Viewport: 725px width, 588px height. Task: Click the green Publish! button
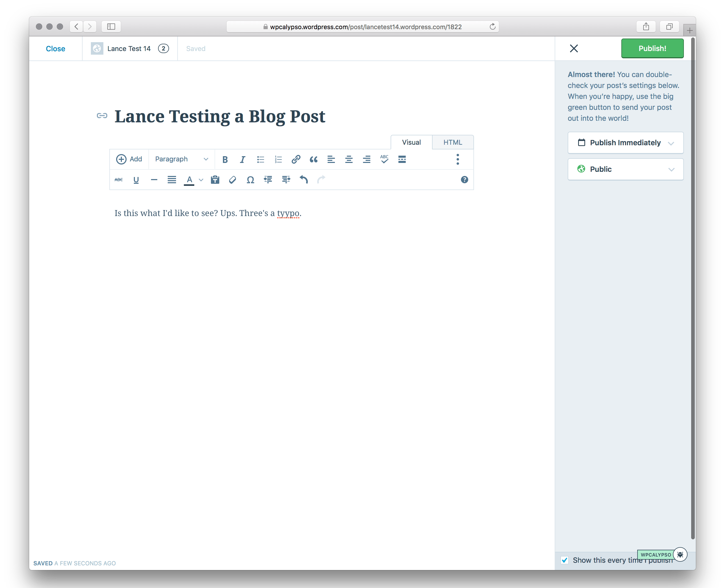[652, 48]
